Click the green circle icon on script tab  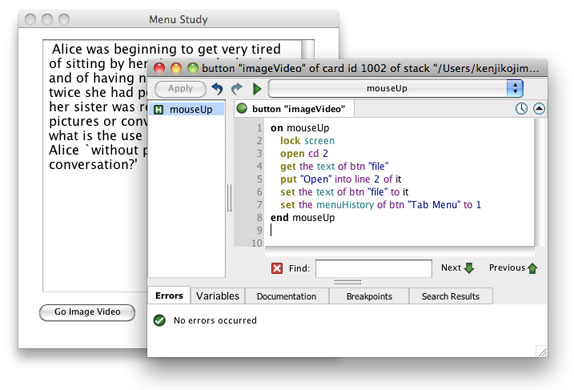(242, 108)
